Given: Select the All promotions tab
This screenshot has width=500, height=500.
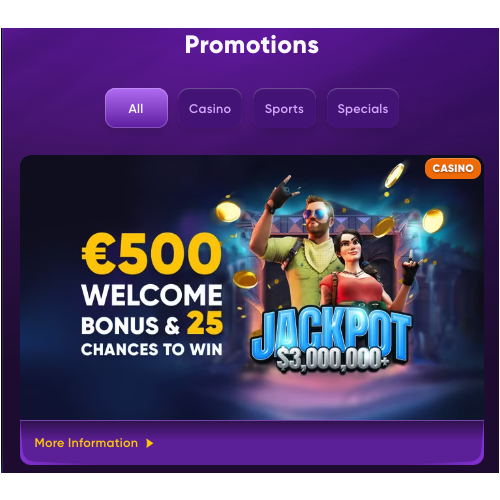Looking at the screenshot, I should coord(136,108).
